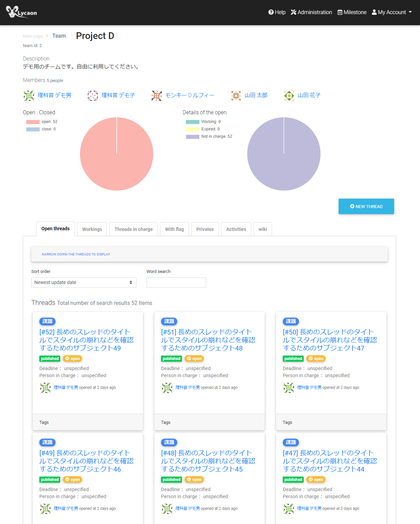The width and height of the screenshot is (420, 524).
Task: Click the open status badge on #47
Action: pyautogui.click(x=316, y=480)
